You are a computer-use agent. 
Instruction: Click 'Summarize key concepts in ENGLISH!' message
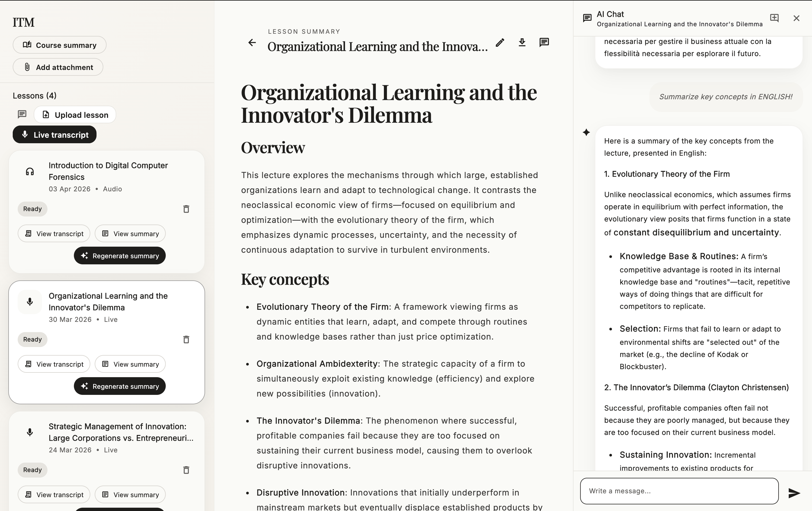(x=726, y=97)
